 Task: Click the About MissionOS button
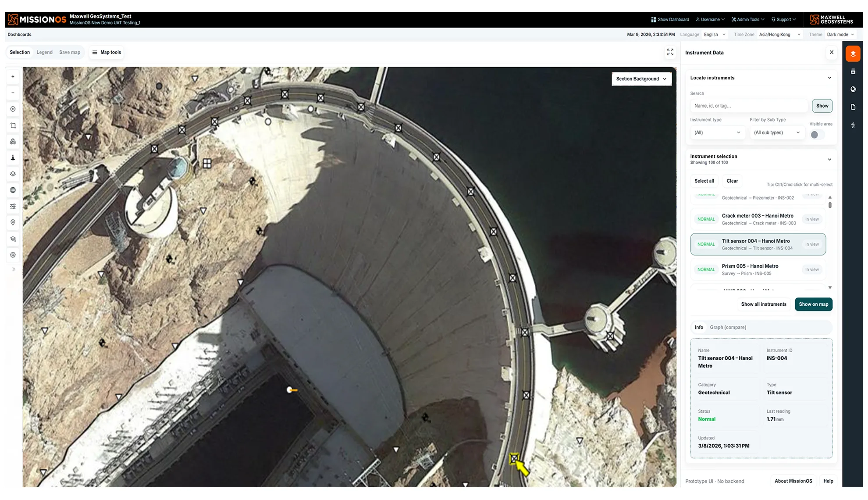pyautogui.click(x=793, y=481)
